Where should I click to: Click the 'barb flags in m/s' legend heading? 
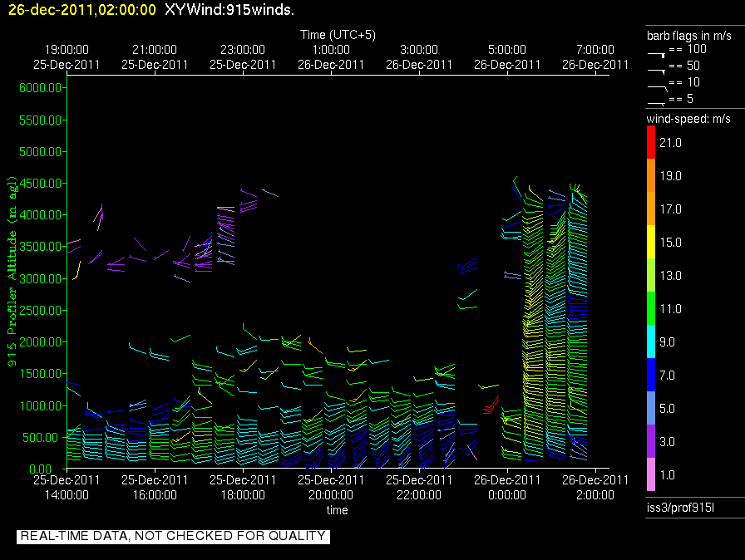[689, 36]
